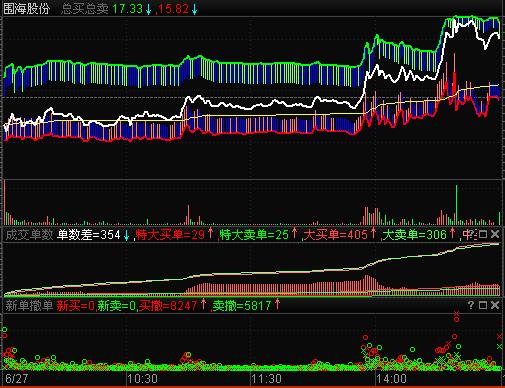Close the 新单撤单 indicator panel
This screenshot has height=388, width=505.
(495, 305)
